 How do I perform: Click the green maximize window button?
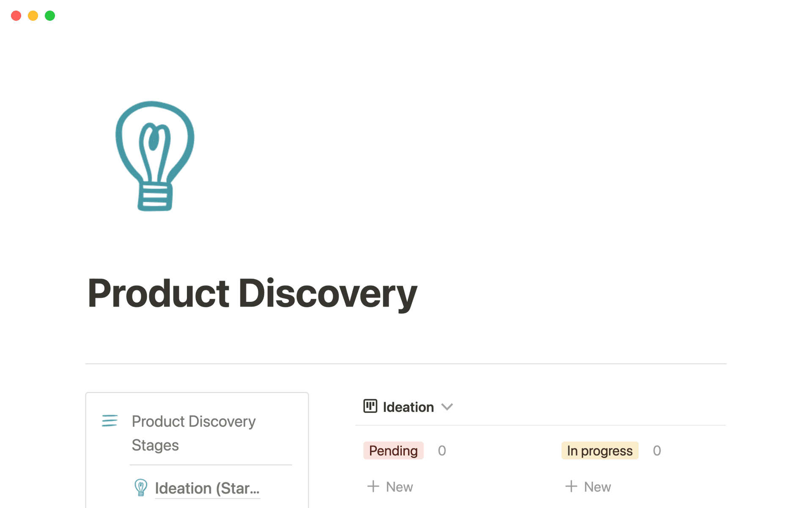50,16
